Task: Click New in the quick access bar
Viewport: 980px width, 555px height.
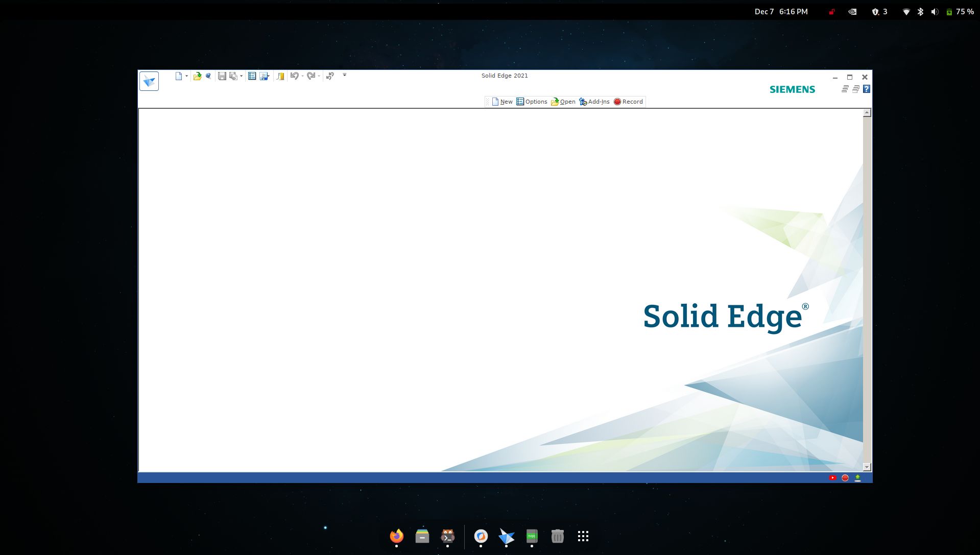Action: pos(503,102)
